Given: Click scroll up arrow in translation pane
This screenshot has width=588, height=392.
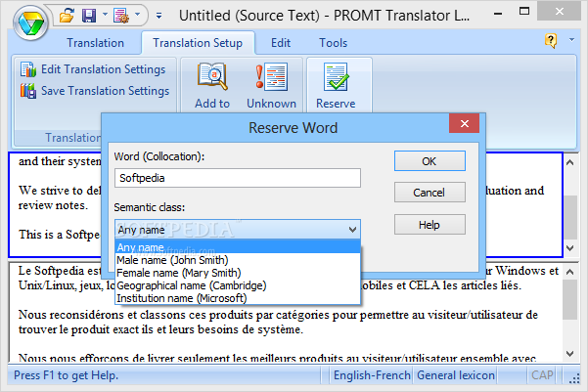Looking at the screenshot, I should [x=570, y=272].
